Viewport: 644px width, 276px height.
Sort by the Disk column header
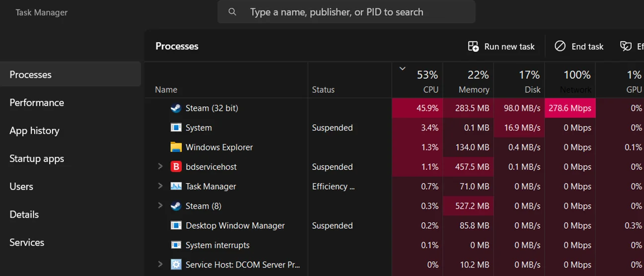pos(519,80)
